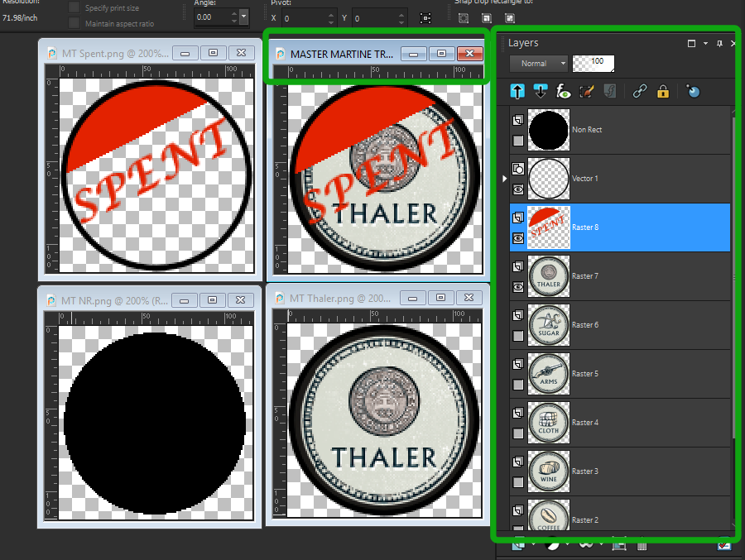Open the Angle value dropdown arrow
This screenshot has height=560, width=745.
(x=243, y=17)
